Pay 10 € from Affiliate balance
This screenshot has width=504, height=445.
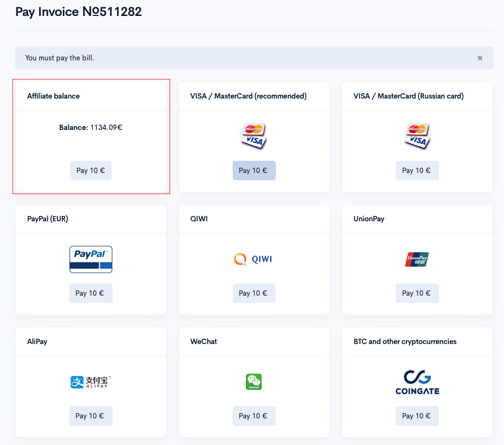[x=91, y=171]
